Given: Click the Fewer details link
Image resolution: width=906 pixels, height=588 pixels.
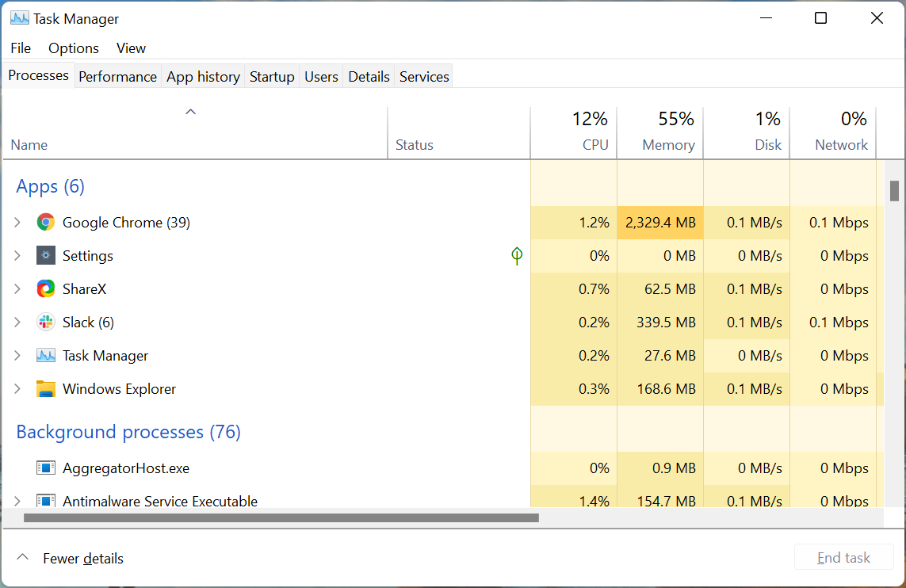Looking at the screenshot, I should (83, 558).
